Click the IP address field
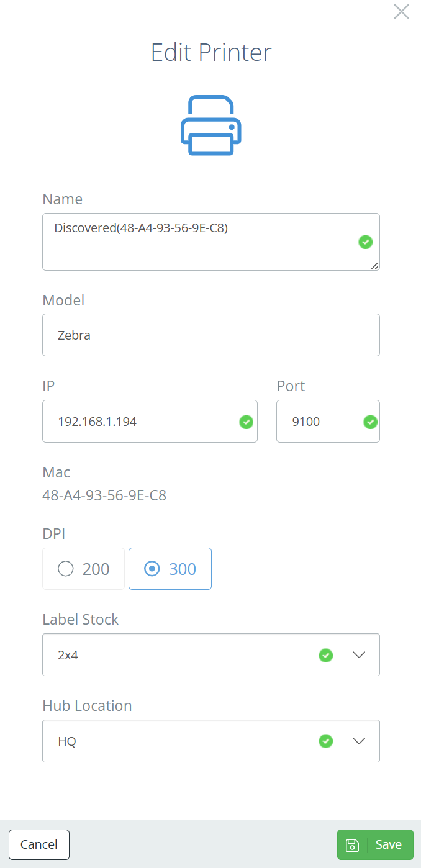 [137, 422]
